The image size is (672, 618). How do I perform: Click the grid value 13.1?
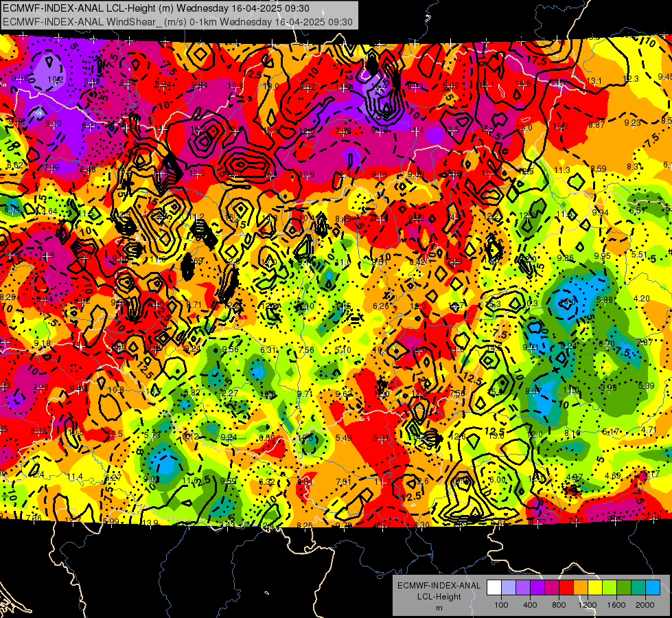tap(594, 80)
